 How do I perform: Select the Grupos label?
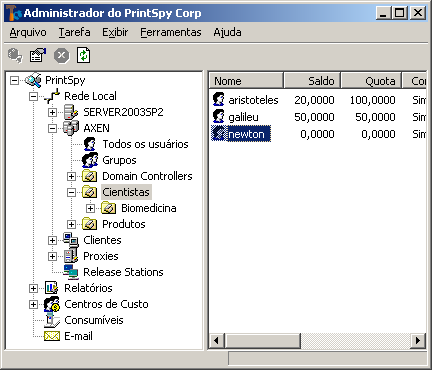[119, 160]
